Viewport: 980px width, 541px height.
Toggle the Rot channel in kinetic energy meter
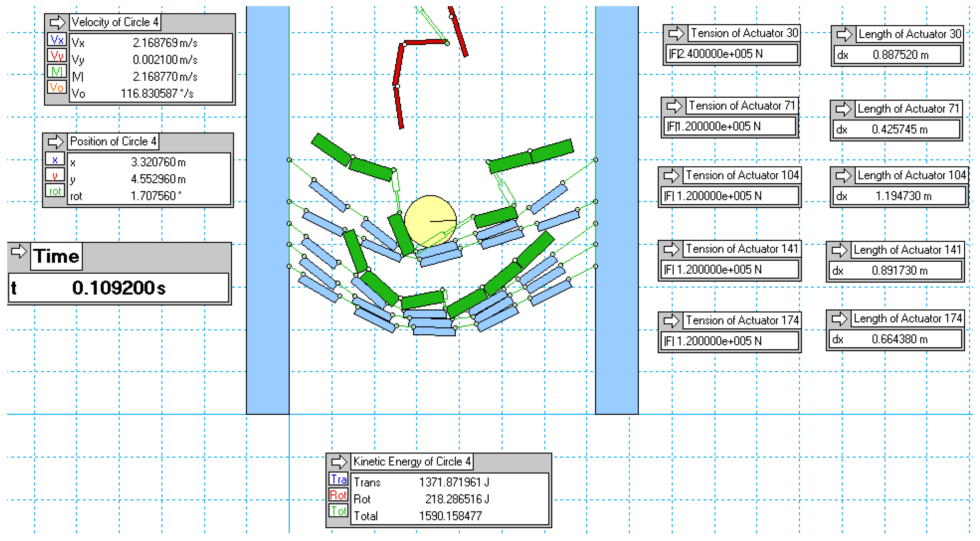pyautogui.click(x=338, y=495)
